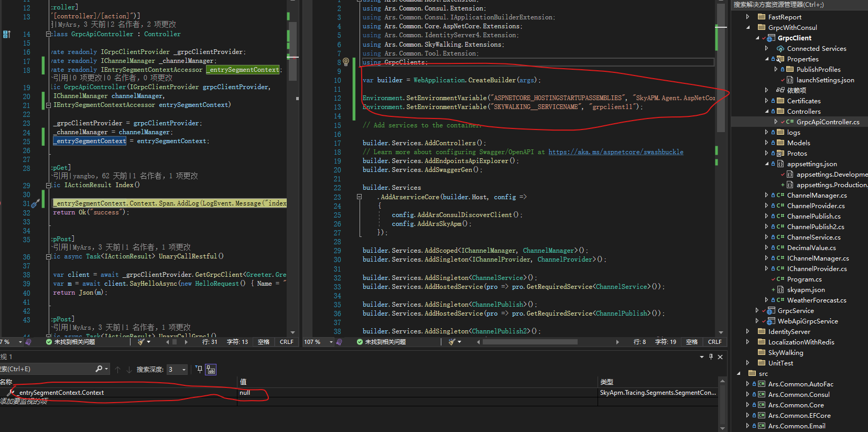This screenshot has width=868, height=432.
Task: Click the CRLF indicator in the right editor
Action: [x=715, y=342]
